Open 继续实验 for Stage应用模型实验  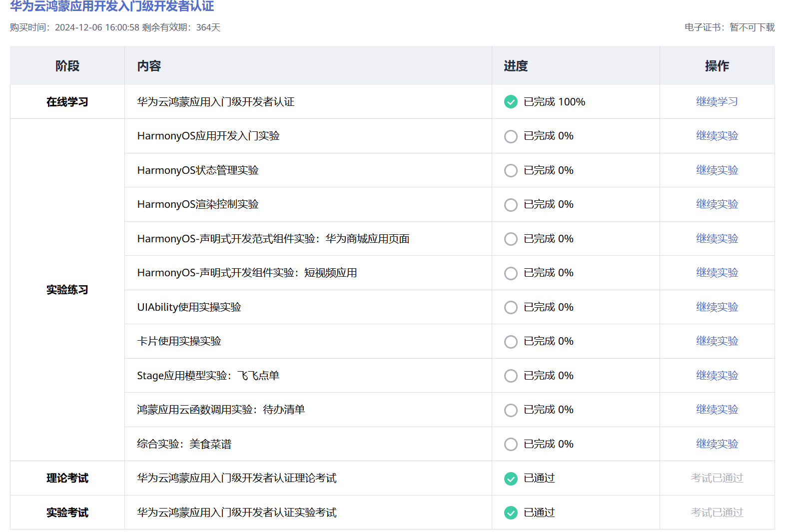(x=717, y=375)
